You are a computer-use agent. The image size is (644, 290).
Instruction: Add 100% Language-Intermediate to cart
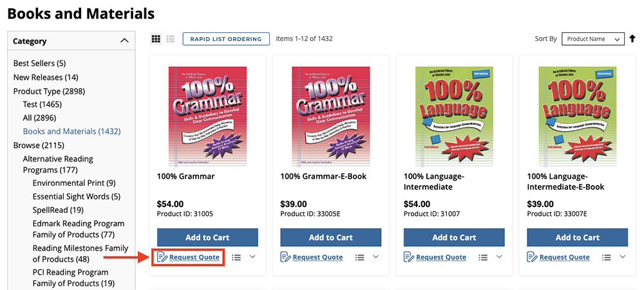[x=454, y=237]
